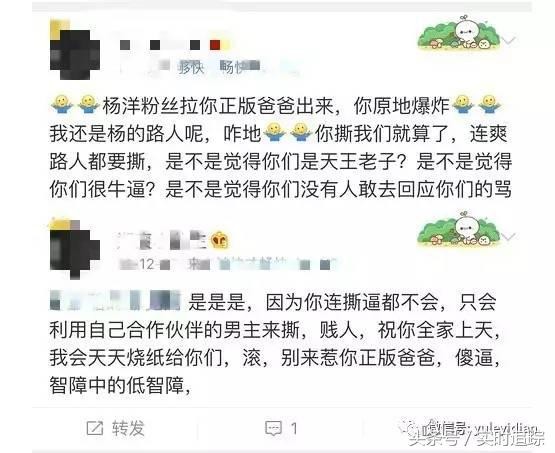Tap the comment count 1
The image size is (555, 453).
pos(294,429)
